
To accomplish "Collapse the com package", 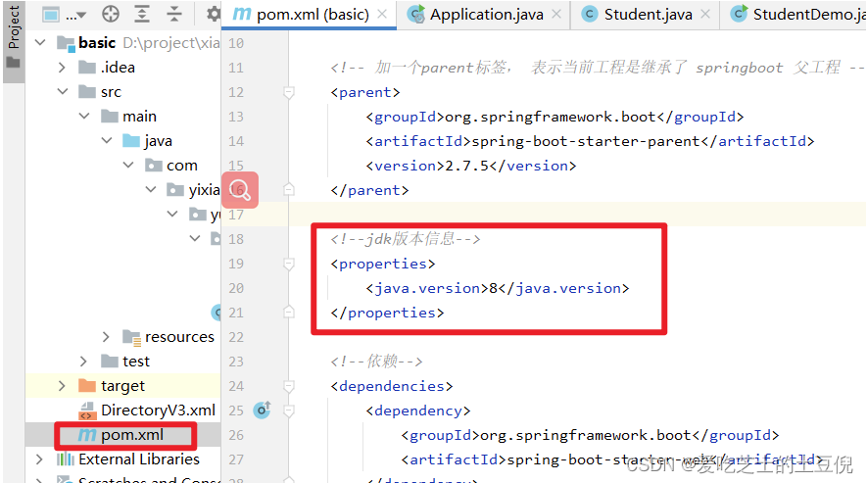I will click(x=128, y=165).
